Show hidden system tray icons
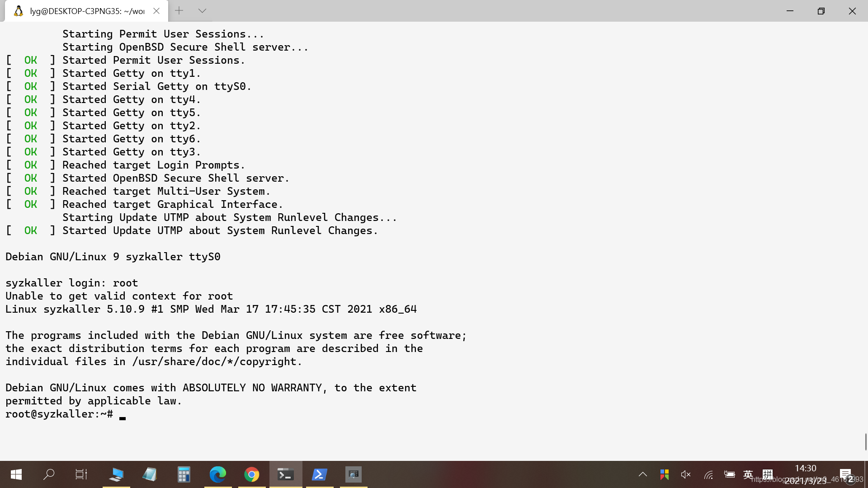 click(x=643, y=474)
